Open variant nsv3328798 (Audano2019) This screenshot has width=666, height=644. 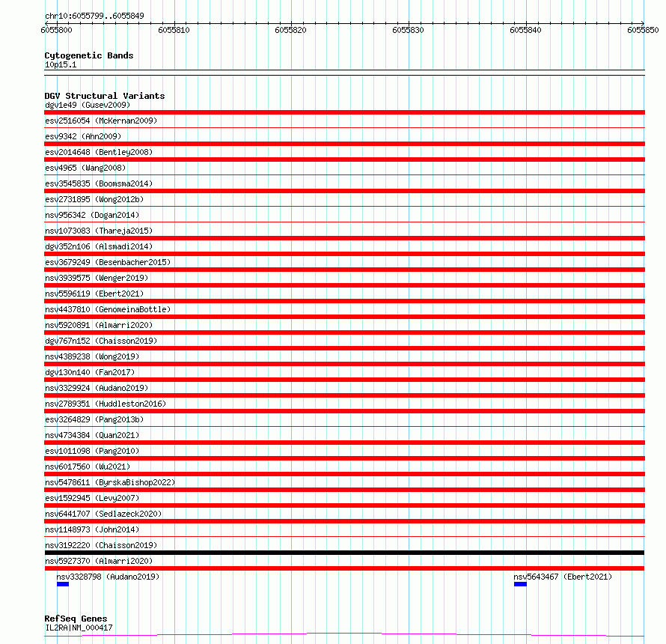tap(108, 577)
